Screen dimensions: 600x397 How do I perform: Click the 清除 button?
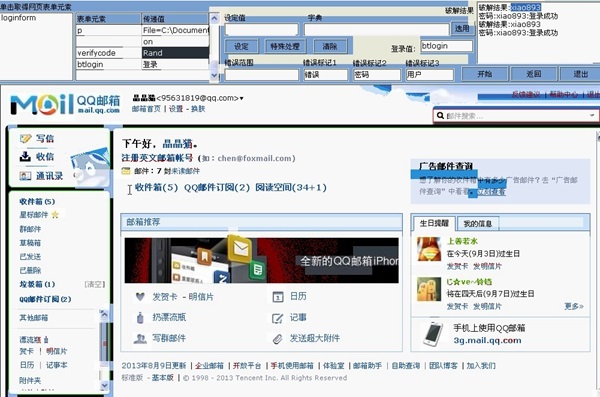(x=330, y=46)
